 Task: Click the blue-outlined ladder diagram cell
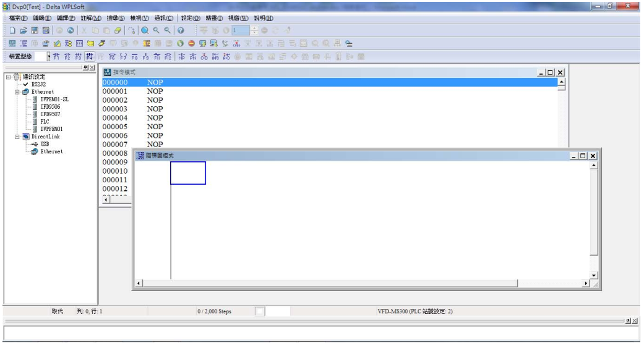coord(188,173)
